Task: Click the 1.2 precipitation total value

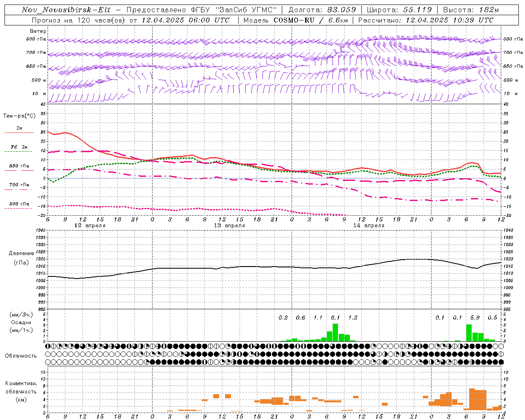Action: tap(353, 317)
